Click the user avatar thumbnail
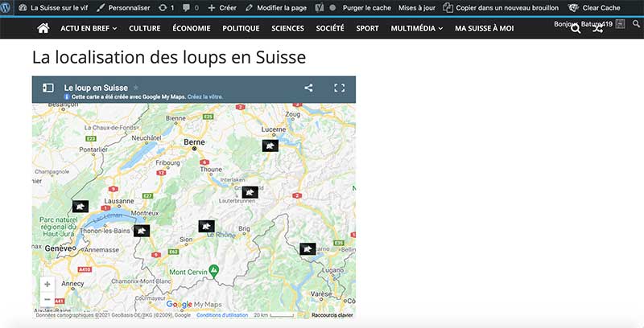The image size is (644, 328). [x=620, y=24]
